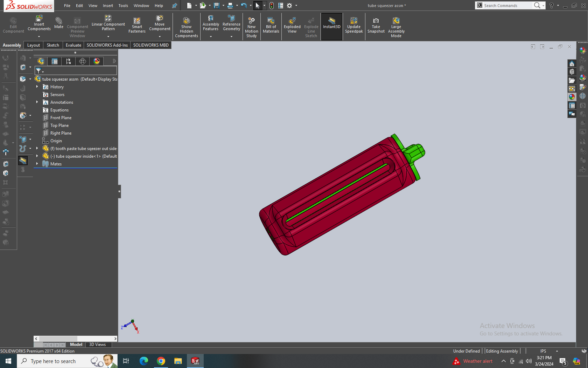Viewport: 588px width, 368px height.
Task: Select the Model bottom tab
Action: click(x=76, y=345)
